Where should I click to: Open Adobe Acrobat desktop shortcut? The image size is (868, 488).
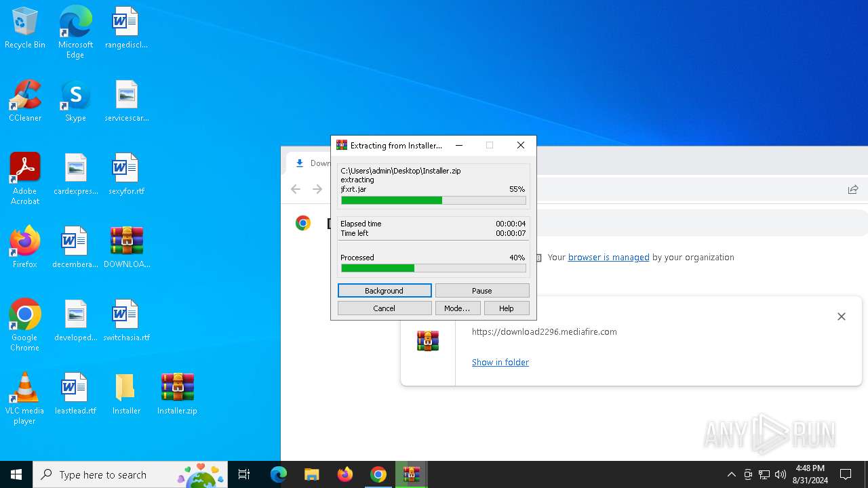point(25,179)
